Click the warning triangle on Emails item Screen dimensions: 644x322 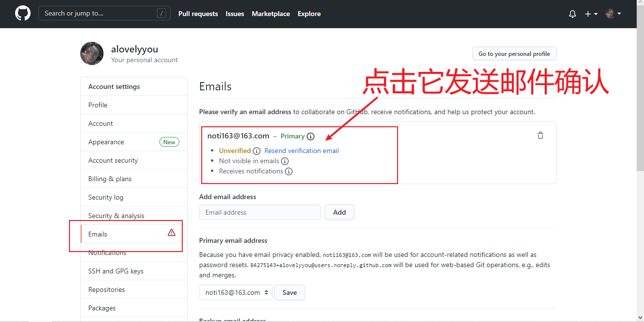pos(172,233)
